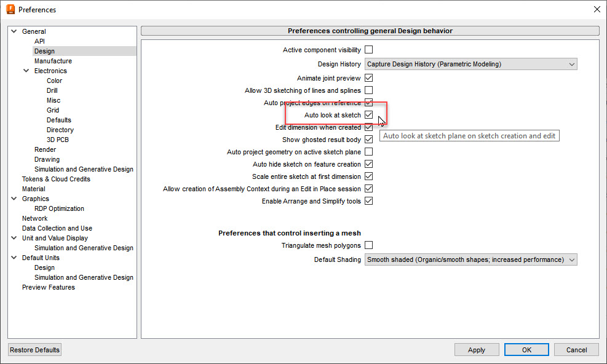The image size is (607, 364).
Task: Select Material preferences
Action: point(34,189)
